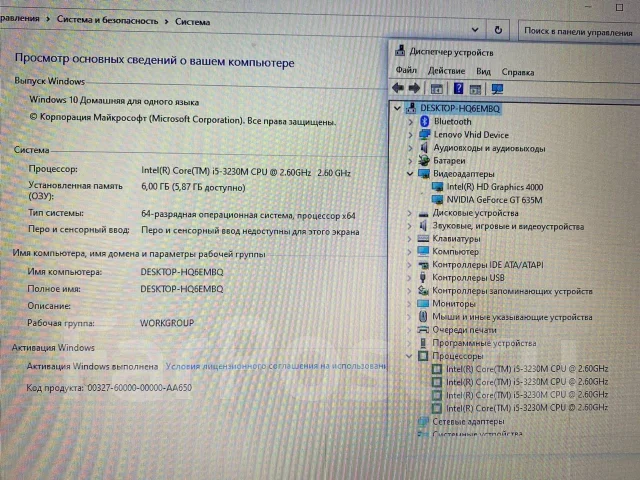Go to Система и безопасность breadcrumb

pos(107,20)
